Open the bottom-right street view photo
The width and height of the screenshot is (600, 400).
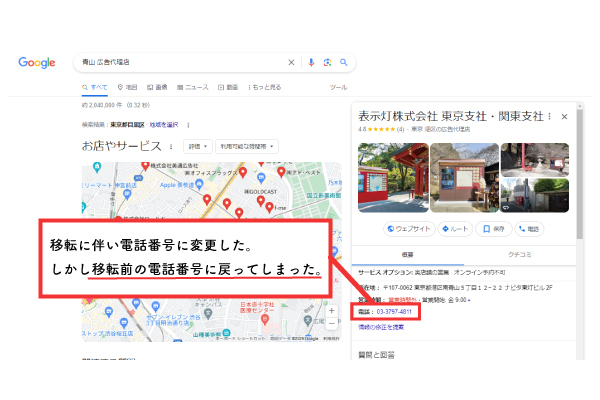pyautogui.click(x=535, y=195)
